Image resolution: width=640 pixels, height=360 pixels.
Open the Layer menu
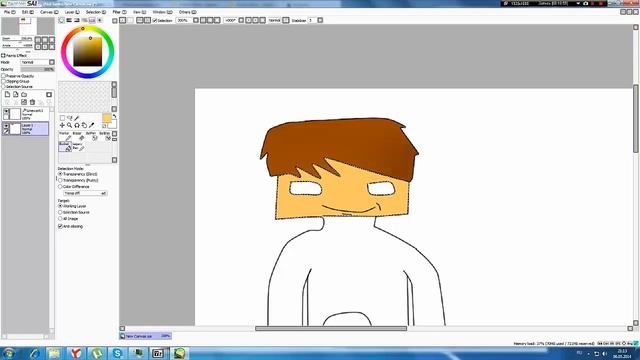pyautogui.click(x=72, y=12)
